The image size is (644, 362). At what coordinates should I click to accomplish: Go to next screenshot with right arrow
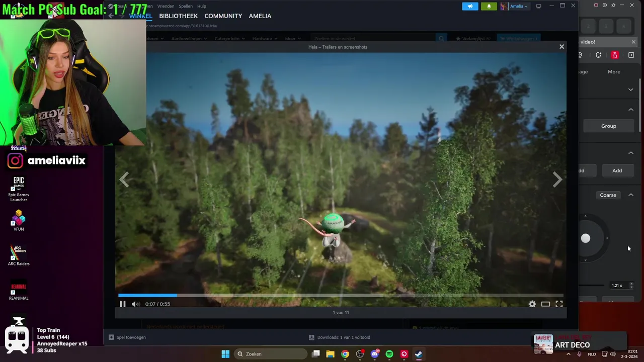tap(557, 179)
